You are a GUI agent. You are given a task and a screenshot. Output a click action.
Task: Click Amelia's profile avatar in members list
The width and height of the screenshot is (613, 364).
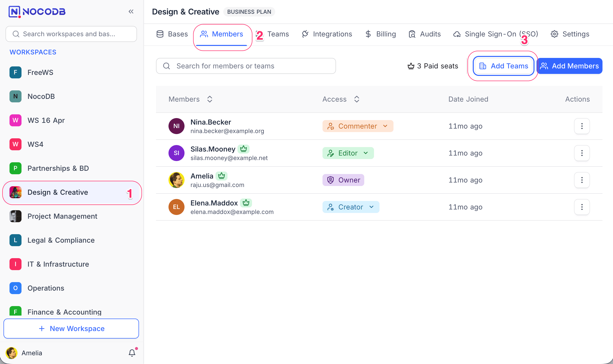pos(176,180)
